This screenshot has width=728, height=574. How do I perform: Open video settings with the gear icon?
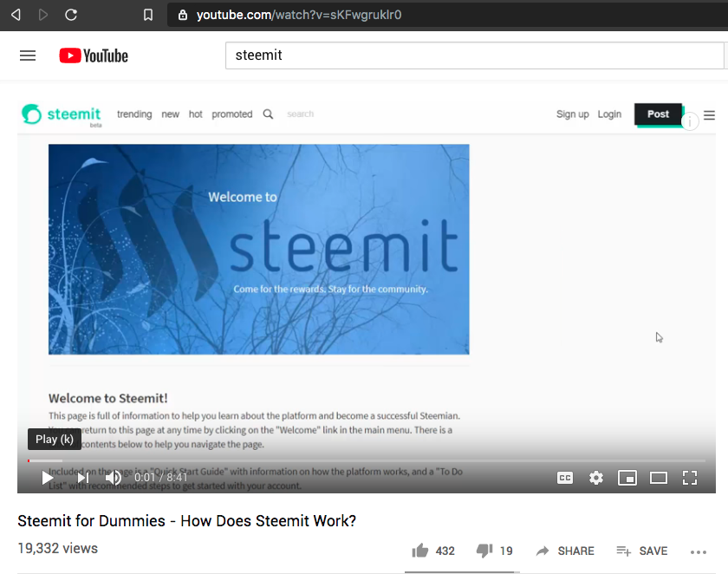(x=596, y=478)
